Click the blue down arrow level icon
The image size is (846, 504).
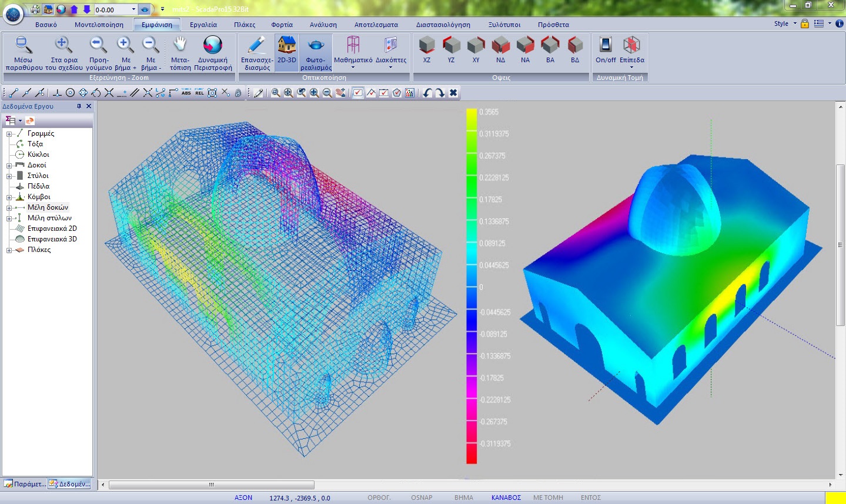click(87, 9)
